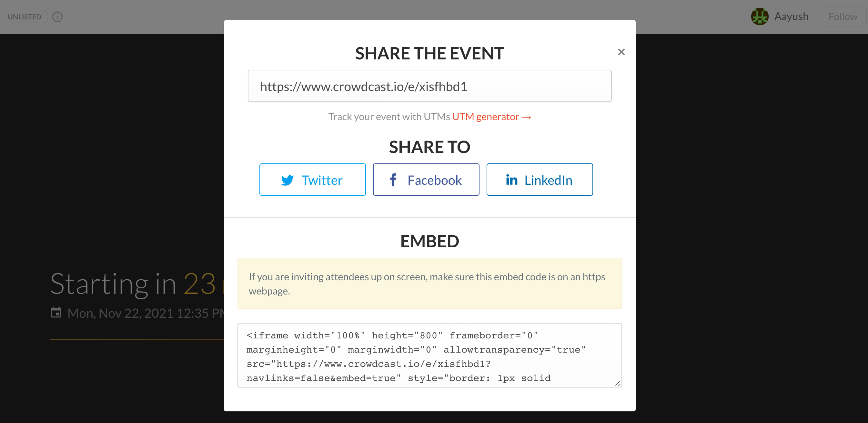Click inside the iframe embed code box

(429, 355)
